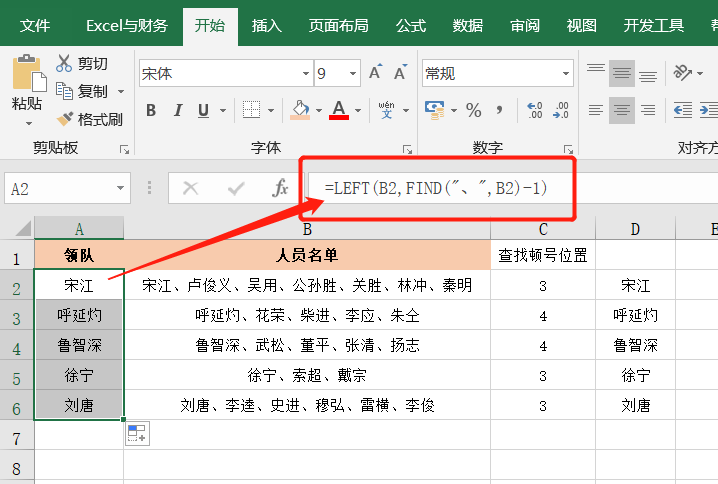This screenshot has width=718, height=484.
Task: Apply cell borders icon
Action: (251, 110)
